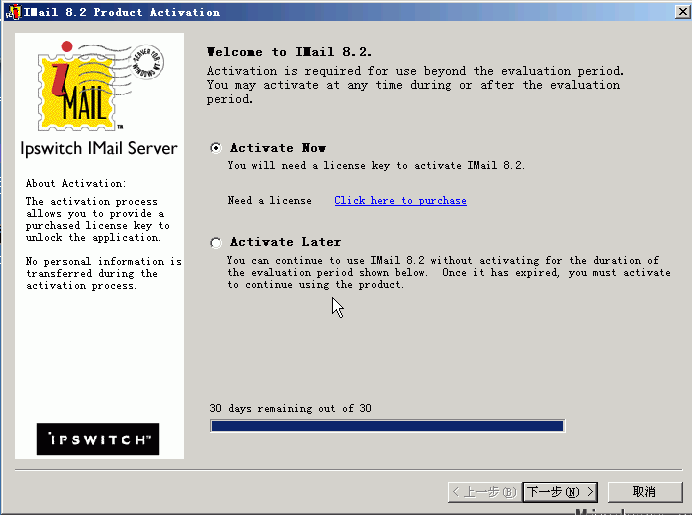The width and height of the screenshot is (692, 515).
Task: Open the 'Click here to purchase' link
Action: click(400, 201)
